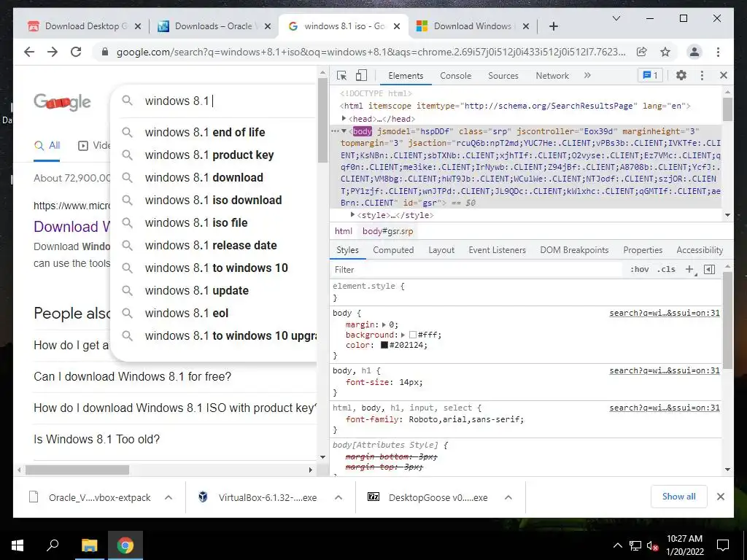Click the Google logo doodle

[x=62, y=101]
